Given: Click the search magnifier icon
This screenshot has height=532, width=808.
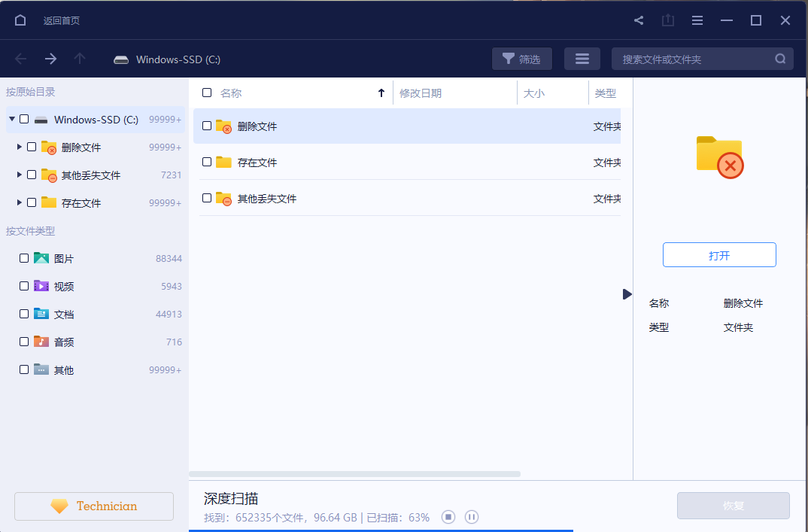Looking at the screenshot, I should point(780,59).
